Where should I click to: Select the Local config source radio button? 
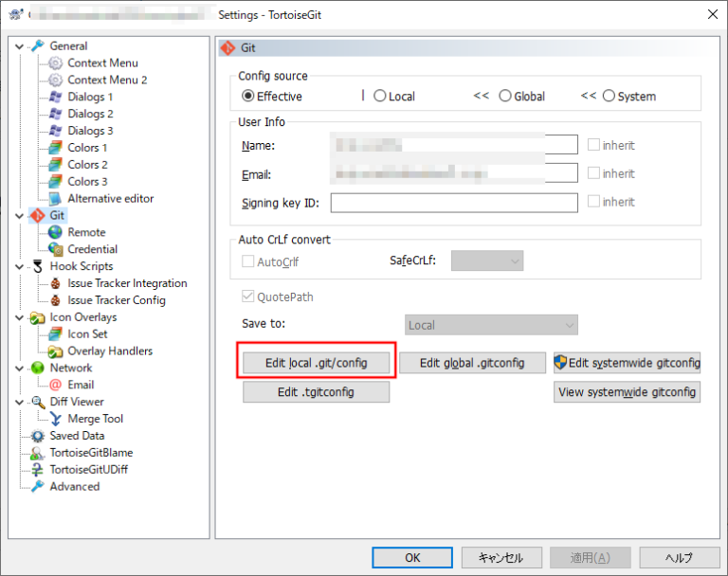click(380, 96)
